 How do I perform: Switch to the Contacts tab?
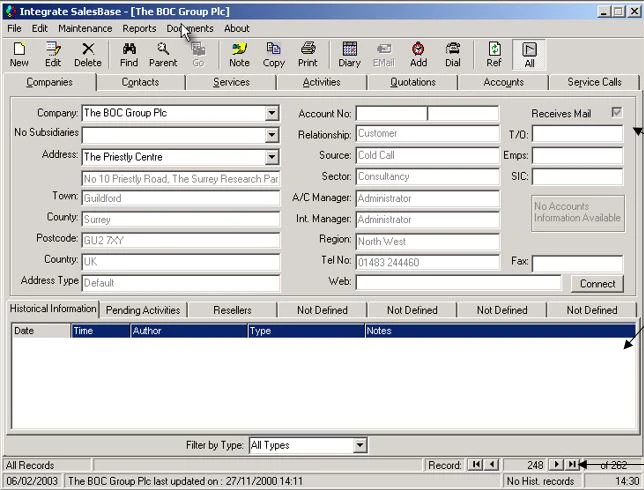140,82
